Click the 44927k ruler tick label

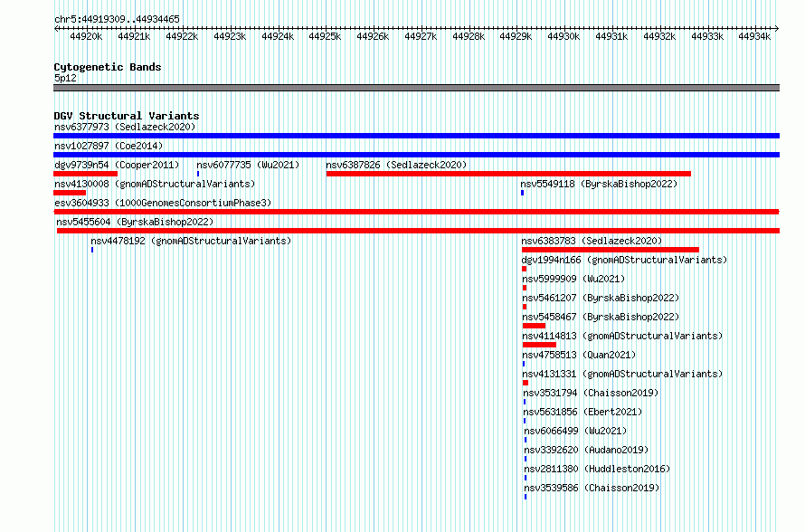click(421, 36)
